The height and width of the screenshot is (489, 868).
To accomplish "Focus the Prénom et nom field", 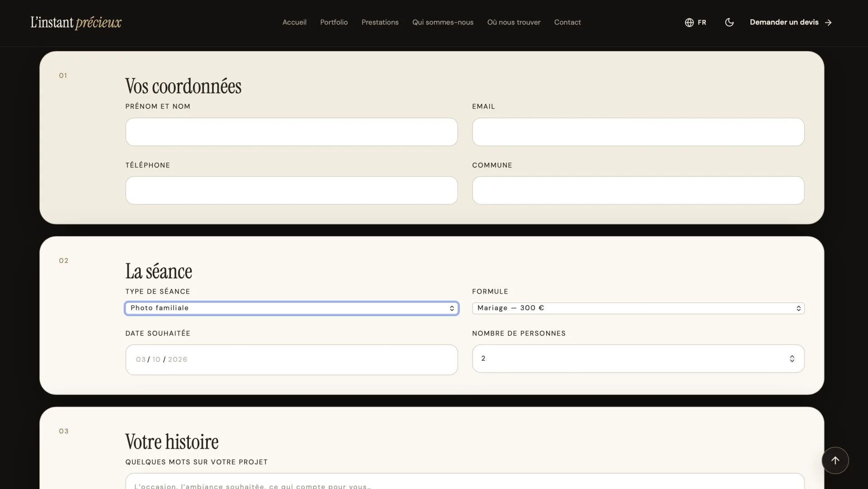I will 292,132.
